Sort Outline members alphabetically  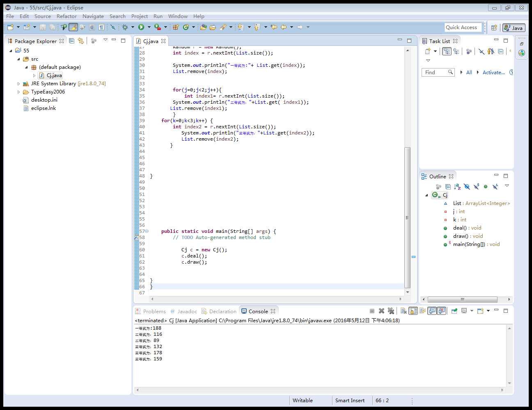457,187
